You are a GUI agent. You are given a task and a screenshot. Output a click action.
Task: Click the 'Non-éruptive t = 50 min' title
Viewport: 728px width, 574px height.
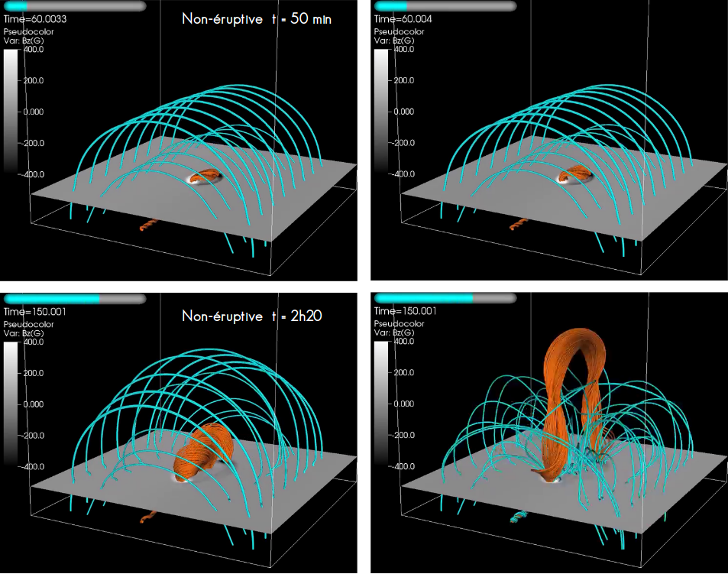click(x=255, y=18)
